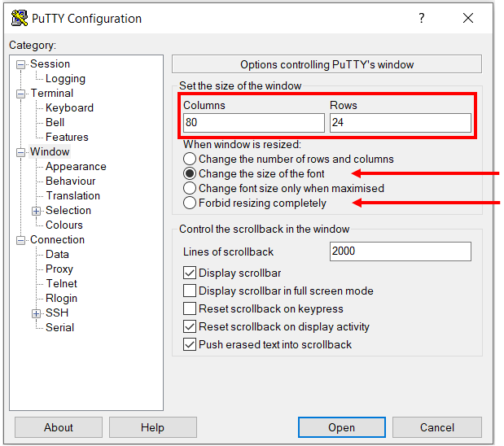Collapse the Session tree node
This screenshot has height=446, width=504.
tap(21, 64)
